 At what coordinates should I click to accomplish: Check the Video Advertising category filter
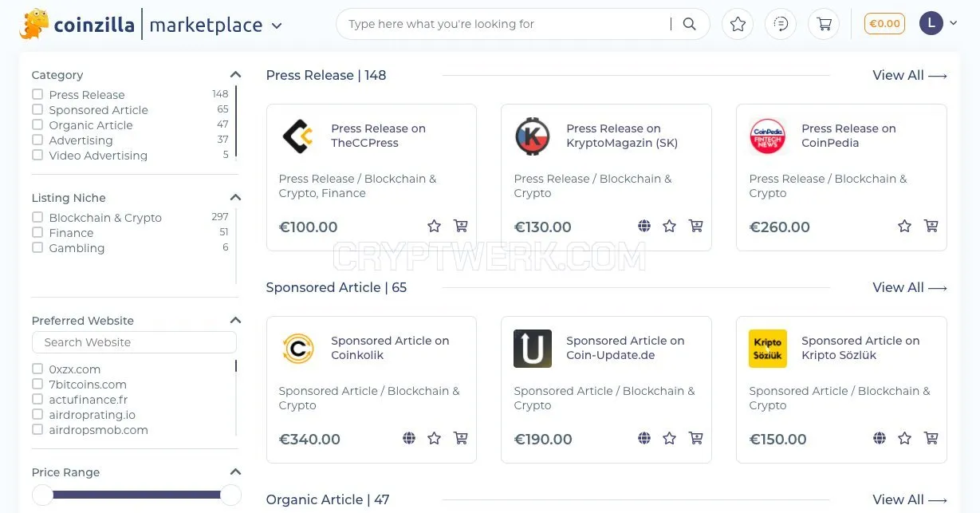37,155
